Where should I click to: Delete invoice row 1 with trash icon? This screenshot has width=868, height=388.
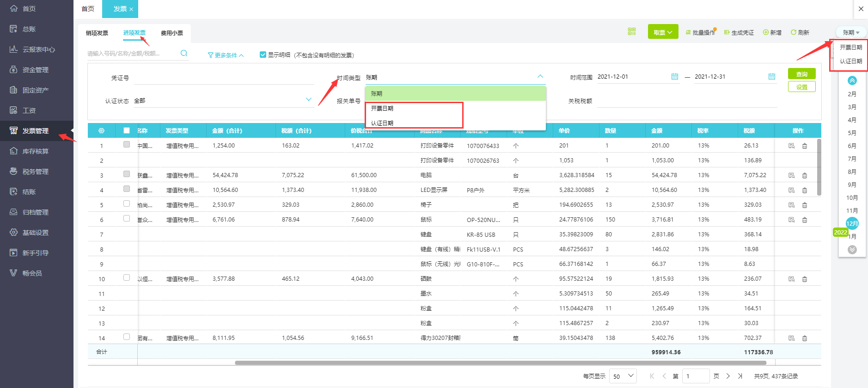click(x=805, y=146)
